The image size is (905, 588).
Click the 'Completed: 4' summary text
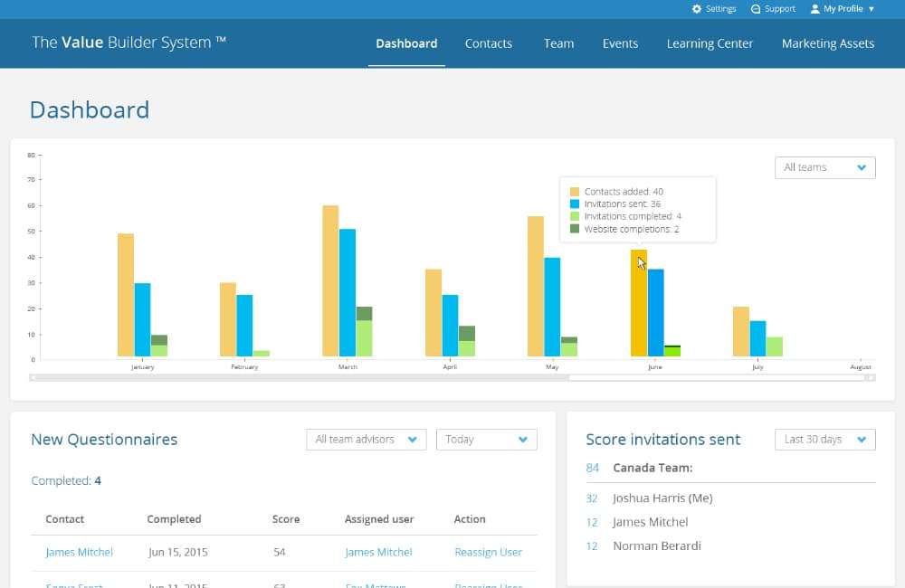[66, 480]
